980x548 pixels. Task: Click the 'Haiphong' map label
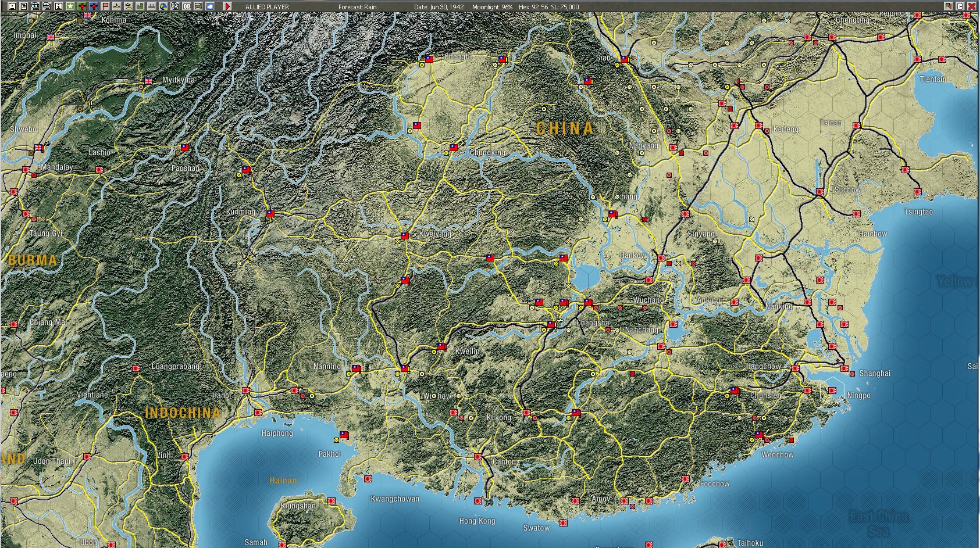point(277,434)
